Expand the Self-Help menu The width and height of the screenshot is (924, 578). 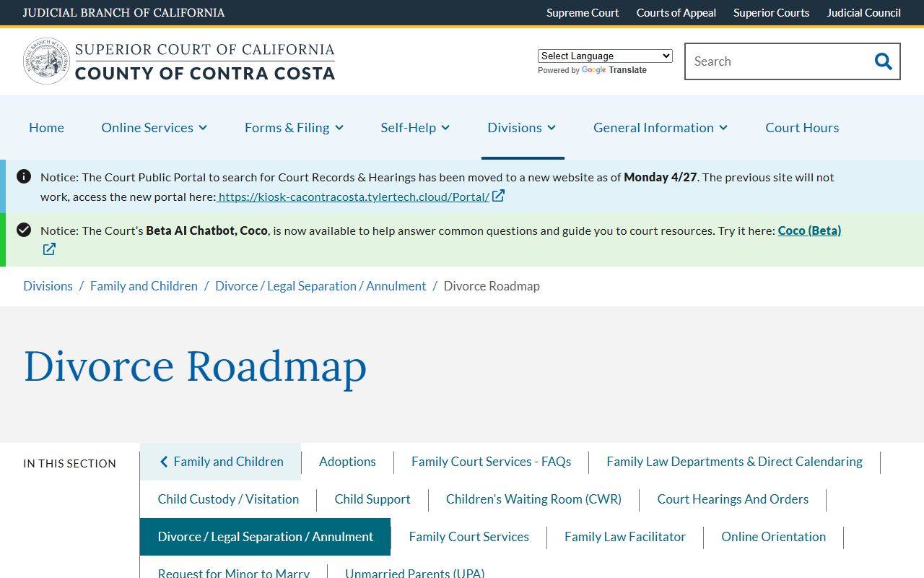415,127
